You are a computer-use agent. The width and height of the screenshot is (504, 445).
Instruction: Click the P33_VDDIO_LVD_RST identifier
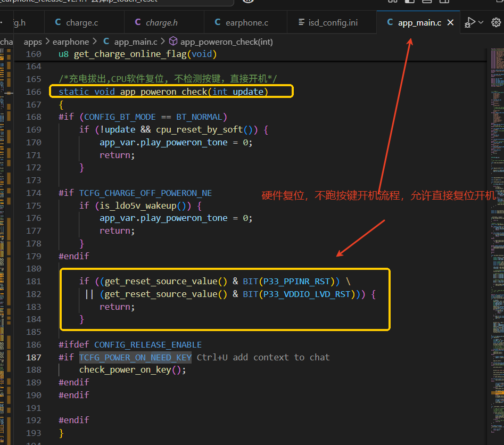[307, 294]
